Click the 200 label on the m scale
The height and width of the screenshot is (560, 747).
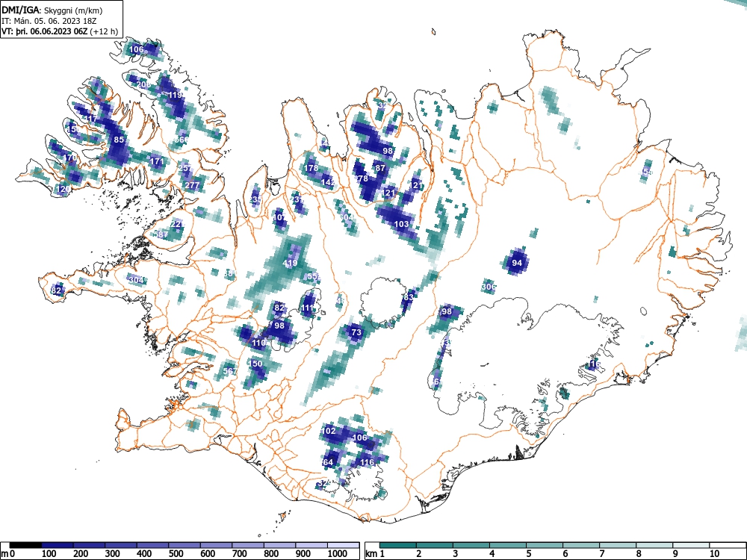[81, 554]
